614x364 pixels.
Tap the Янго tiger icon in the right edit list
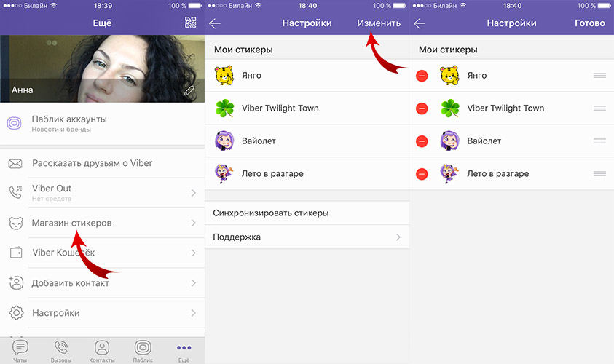click(449, 76)
